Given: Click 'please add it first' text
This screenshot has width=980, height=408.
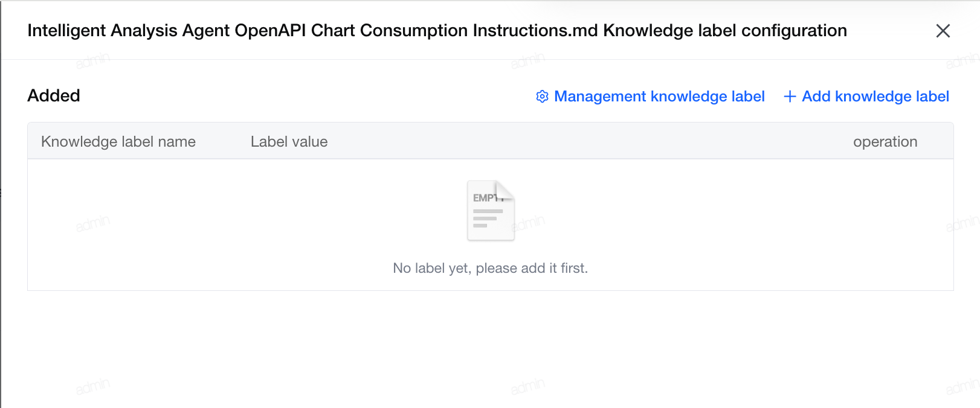Looking at the screenshot, I should (532, 268).
